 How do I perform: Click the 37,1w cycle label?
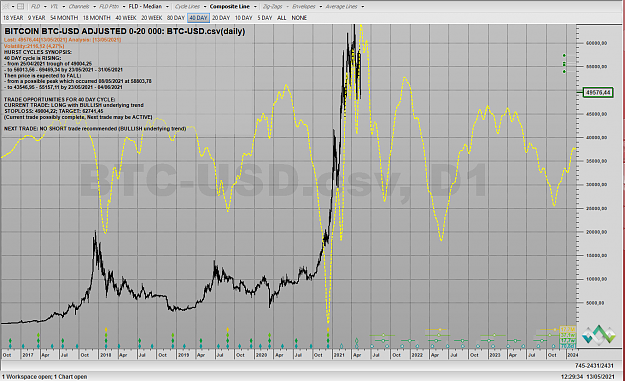point(568,335)
